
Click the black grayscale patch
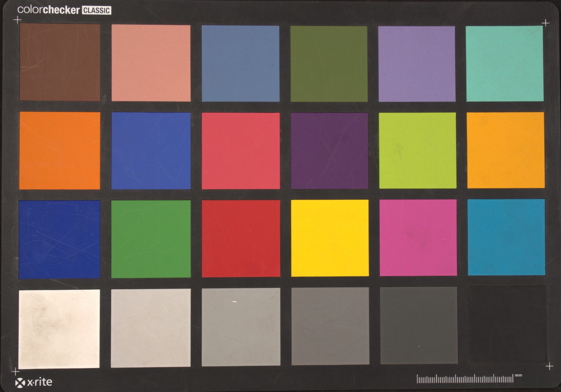507,324
